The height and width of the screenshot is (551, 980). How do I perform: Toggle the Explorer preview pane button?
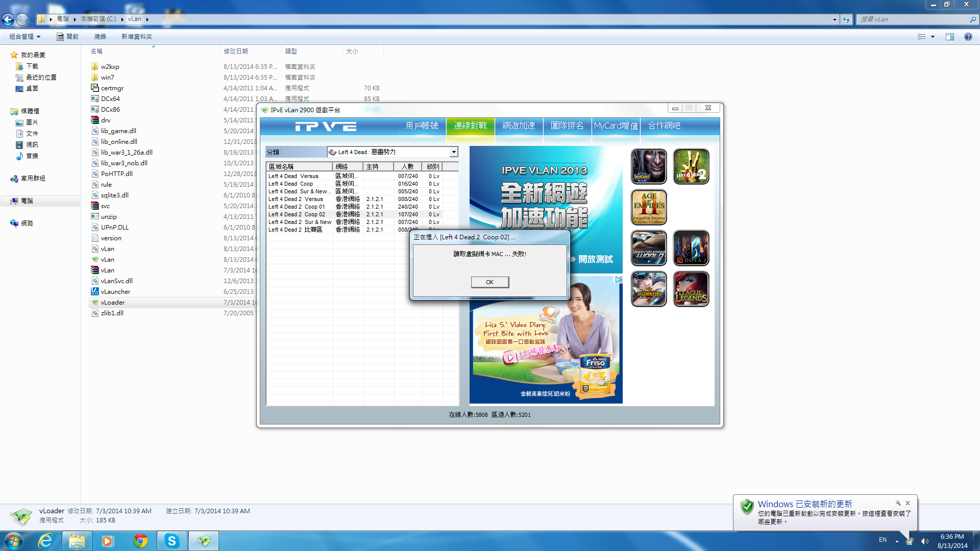949,37
